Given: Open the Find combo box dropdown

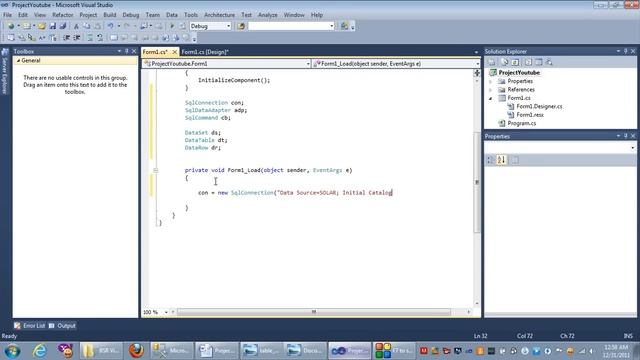Looking at the screenshot, I should [x=331, y=26].
